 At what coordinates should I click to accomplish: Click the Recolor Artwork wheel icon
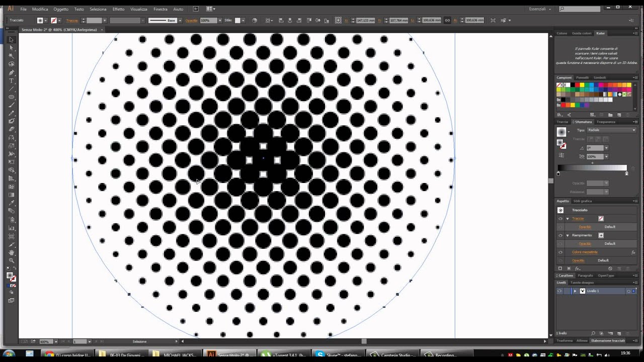254,20
